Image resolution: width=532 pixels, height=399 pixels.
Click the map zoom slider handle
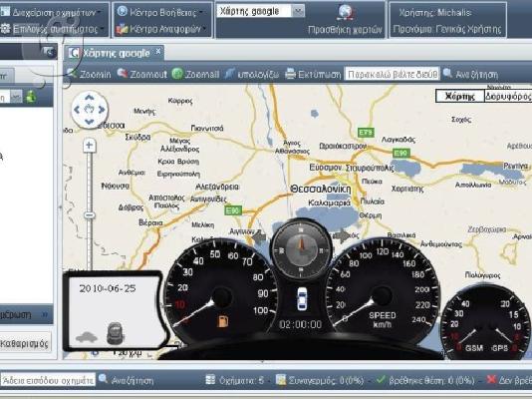click(90, 215)
